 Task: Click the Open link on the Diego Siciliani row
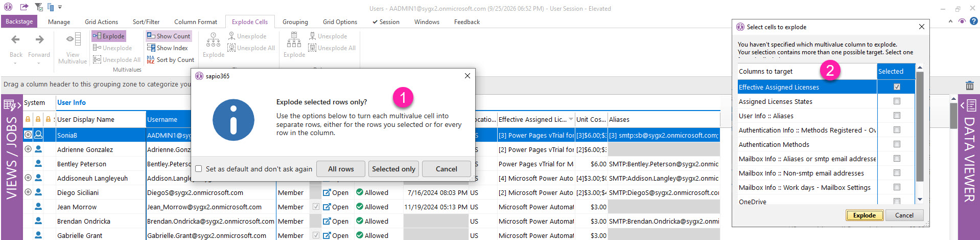(x=336, y=192)
